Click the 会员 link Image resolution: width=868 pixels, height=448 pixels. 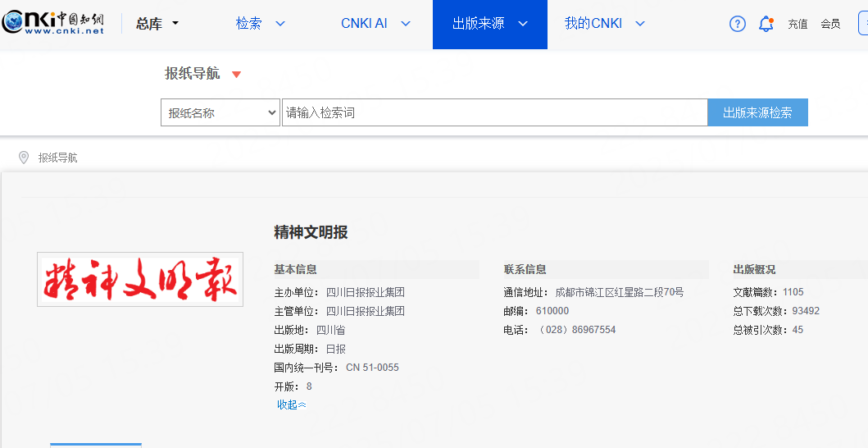point(830,24)
